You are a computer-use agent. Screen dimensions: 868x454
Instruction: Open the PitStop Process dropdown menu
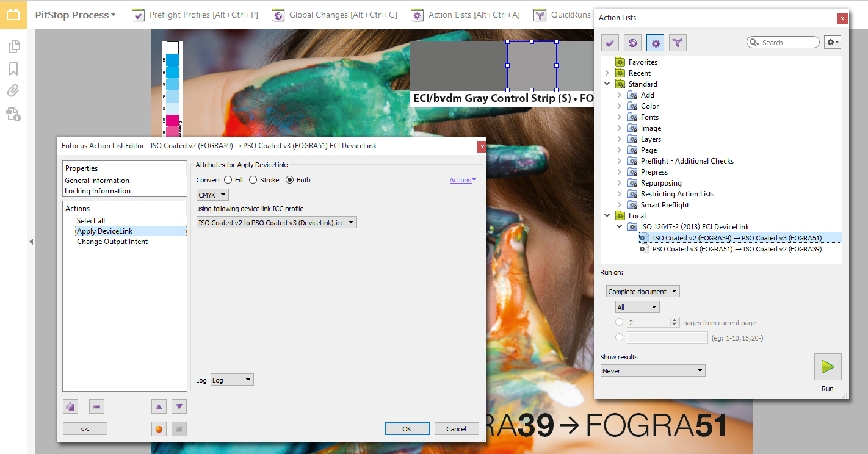click(x=75, y=15)
